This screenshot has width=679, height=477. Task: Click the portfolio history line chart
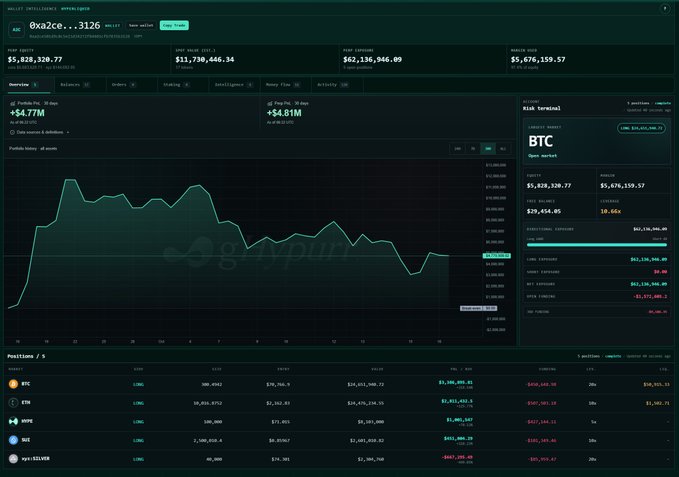tap(242, 249)
